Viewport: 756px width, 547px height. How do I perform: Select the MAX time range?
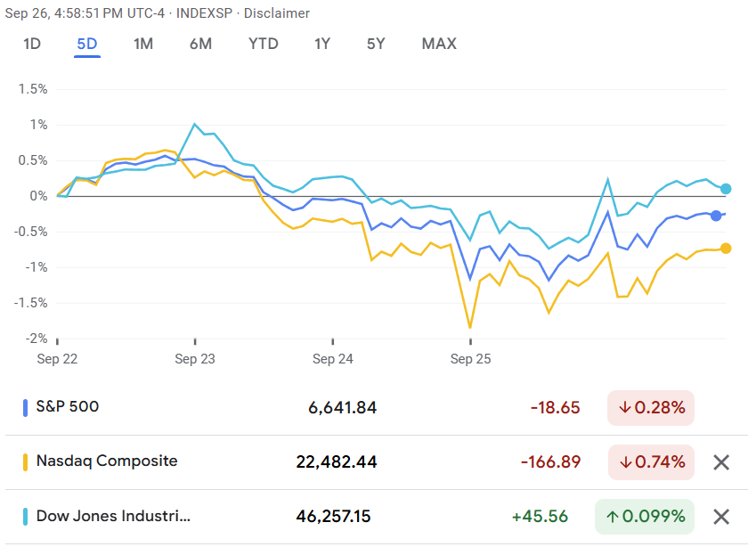click(439, 44)
